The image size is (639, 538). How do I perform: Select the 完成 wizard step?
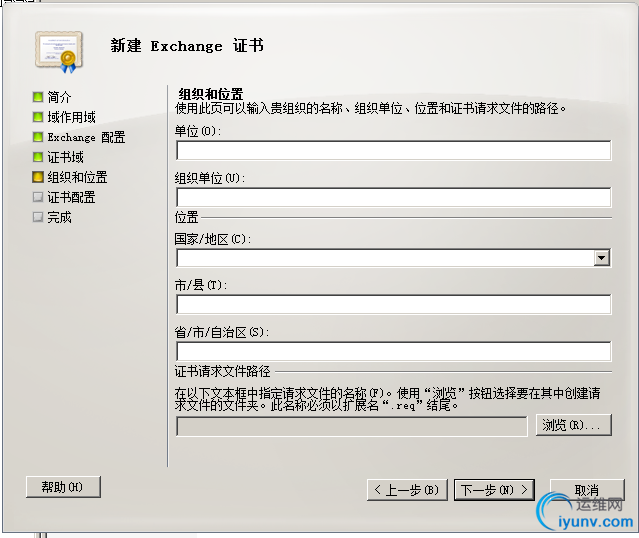pos(59,217)
